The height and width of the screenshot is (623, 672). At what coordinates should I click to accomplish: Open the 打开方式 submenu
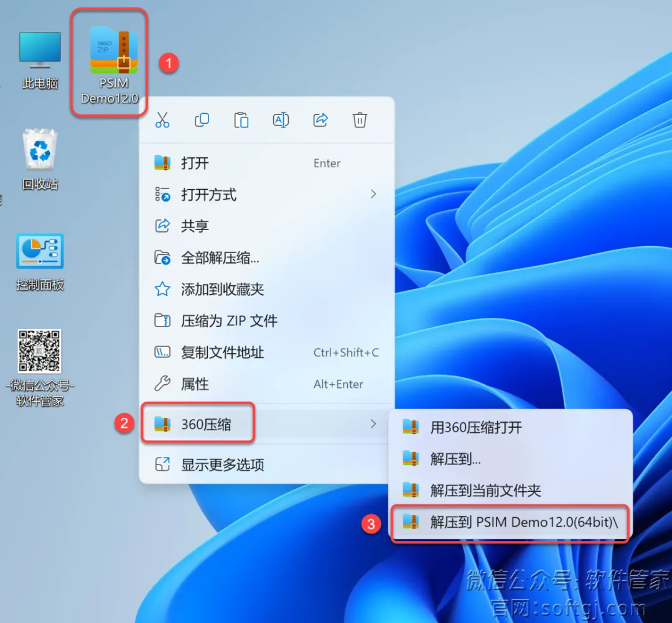266,195
